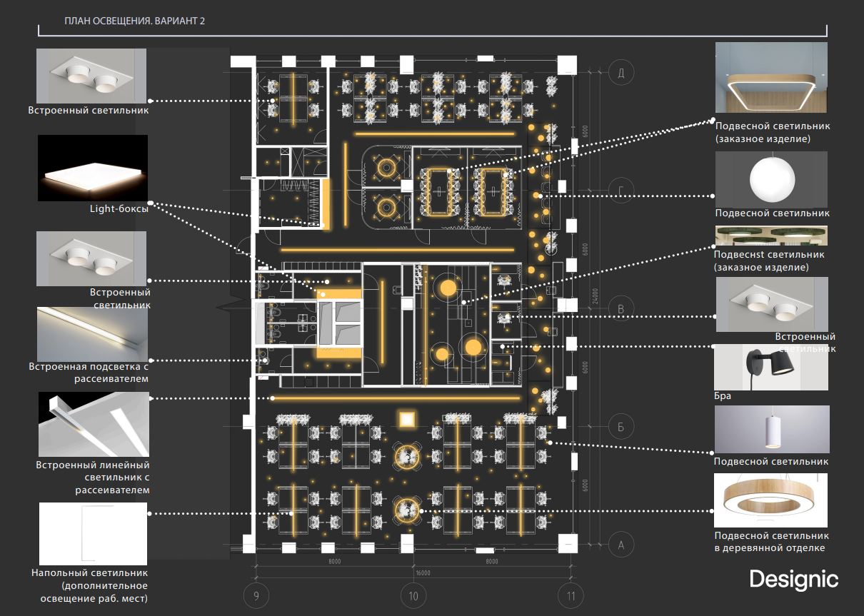Click column axis marker 11
Screen dimensions: 864x616
pos(570,595)
